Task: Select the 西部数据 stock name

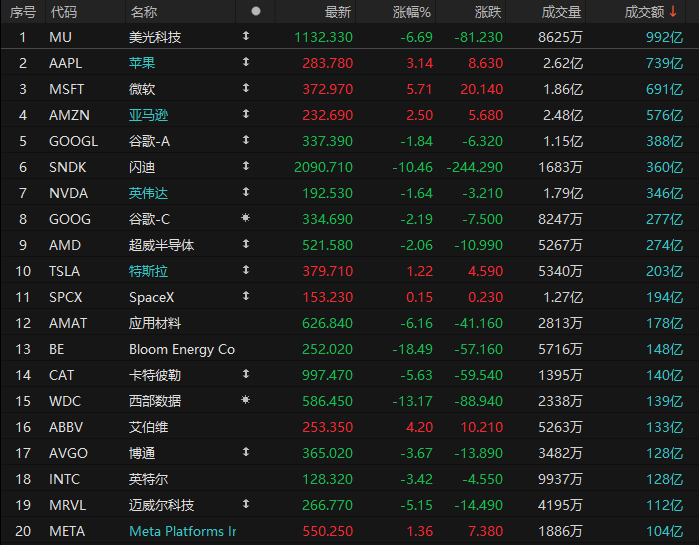Action: point(155,402)
